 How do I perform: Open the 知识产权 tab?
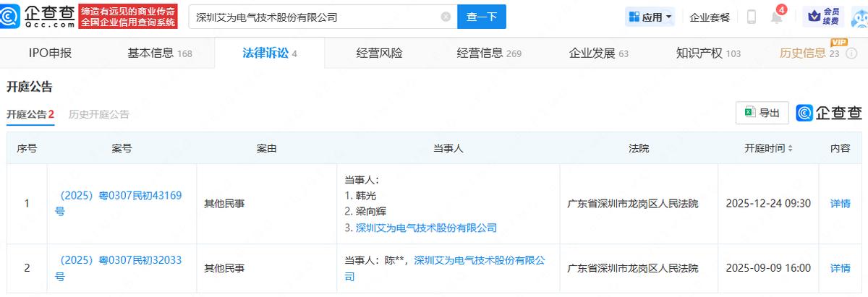[x=708, y=53]
